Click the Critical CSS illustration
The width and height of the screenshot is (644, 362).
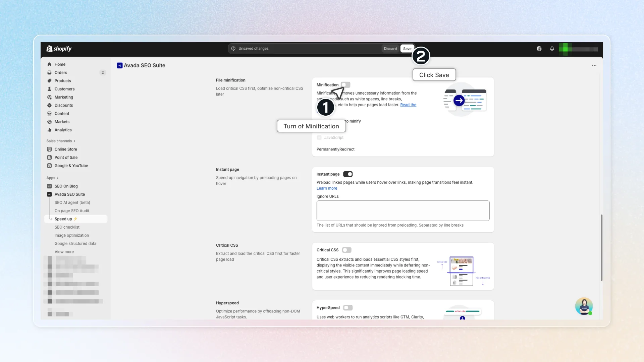[463, 271]
